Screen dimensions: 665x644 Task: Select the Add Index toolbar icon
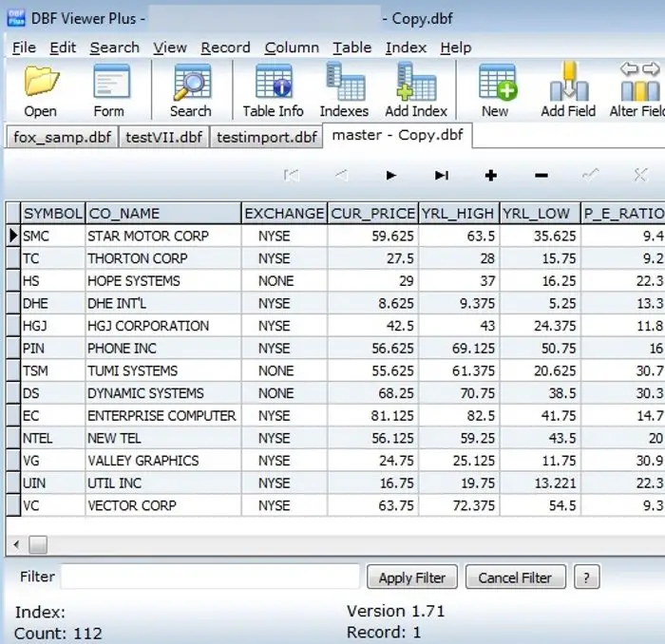pos(416,91)
